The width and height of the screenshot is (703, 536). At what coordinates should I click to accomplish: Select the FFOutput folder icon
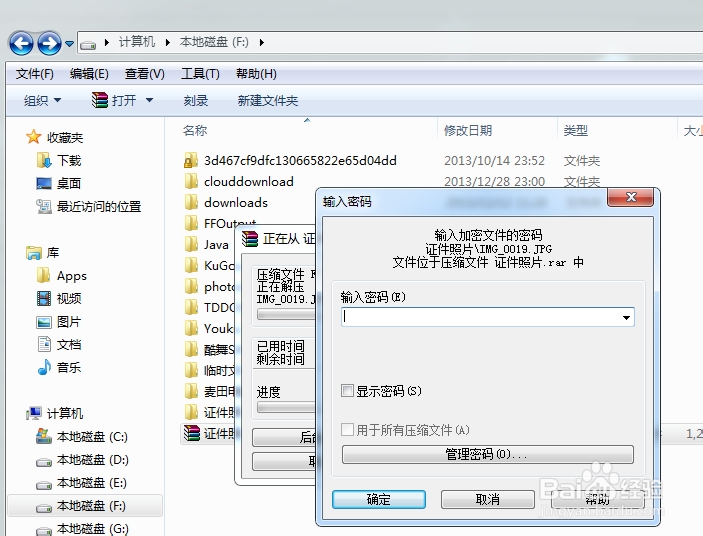191,223
